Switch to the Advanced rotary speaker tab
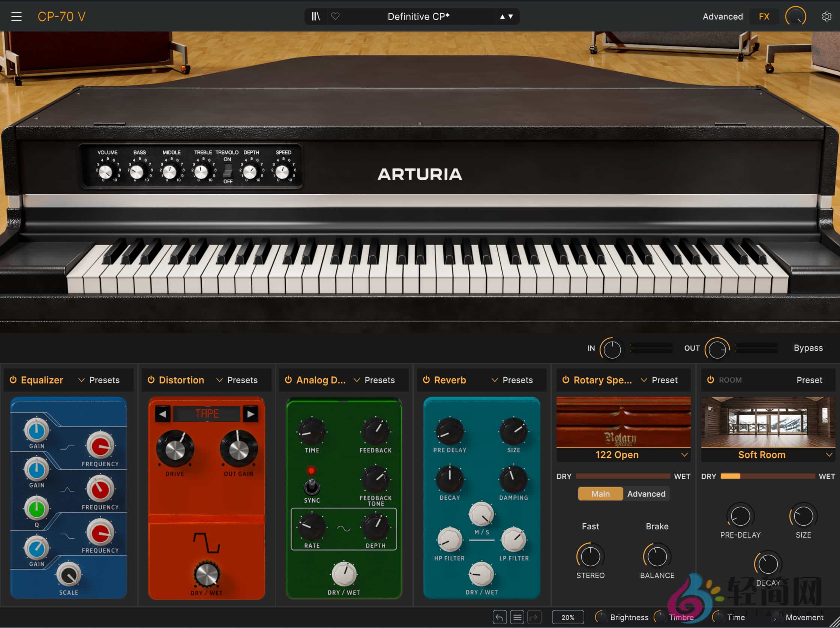Screen dimensions: 840x628 (646, 494)
